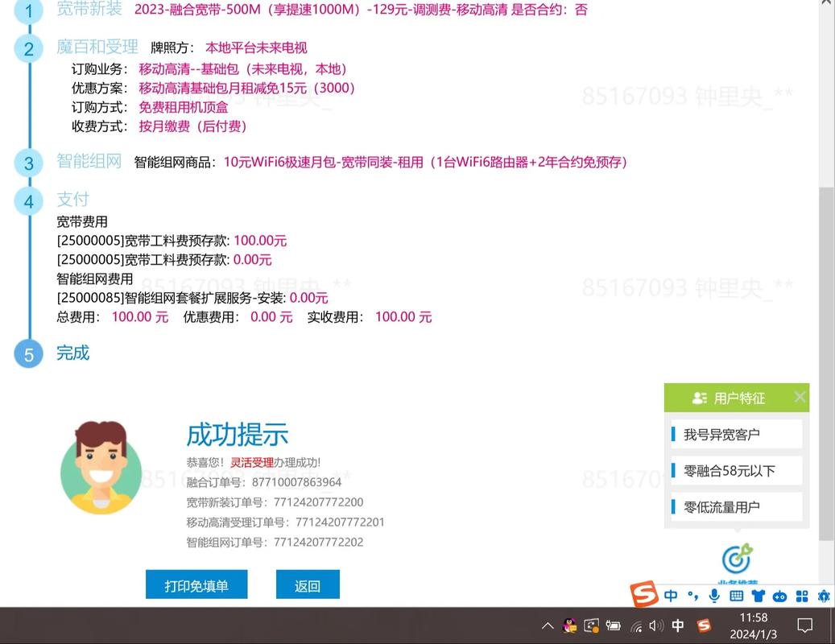Image resolution: width=835 pixels, height=644 pixels.
Task: Click the step 4 支付 heading
Action: pyautogui.click(x=73, y=199)
